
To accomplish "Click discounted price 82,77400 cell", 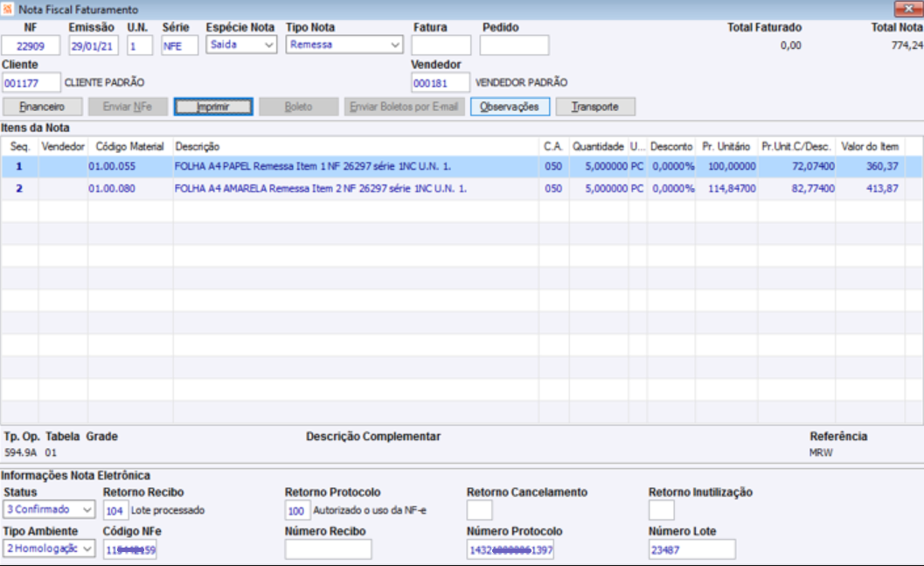I will (x=796, y=189).
